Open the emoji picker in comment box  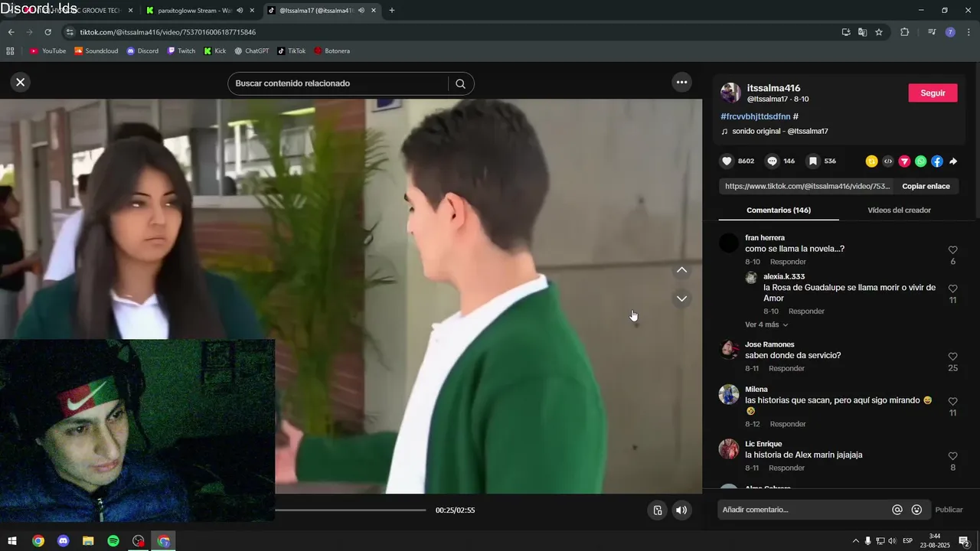(916, 510)
